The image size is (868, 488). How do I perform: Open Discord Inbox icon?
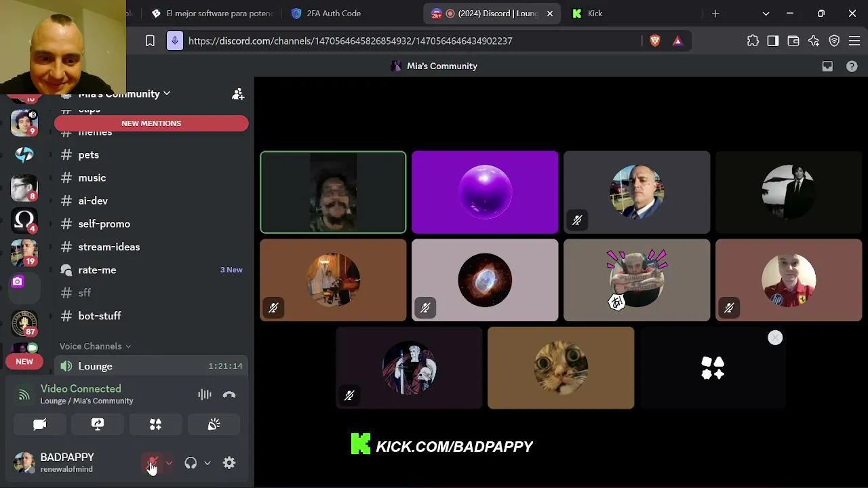click(x=827, y=66)
